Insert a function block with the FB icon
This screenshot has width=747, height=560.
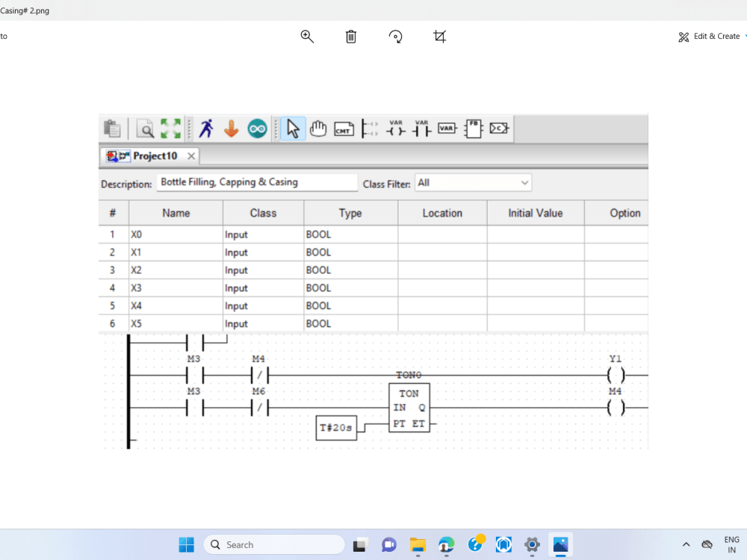point(472,128)
